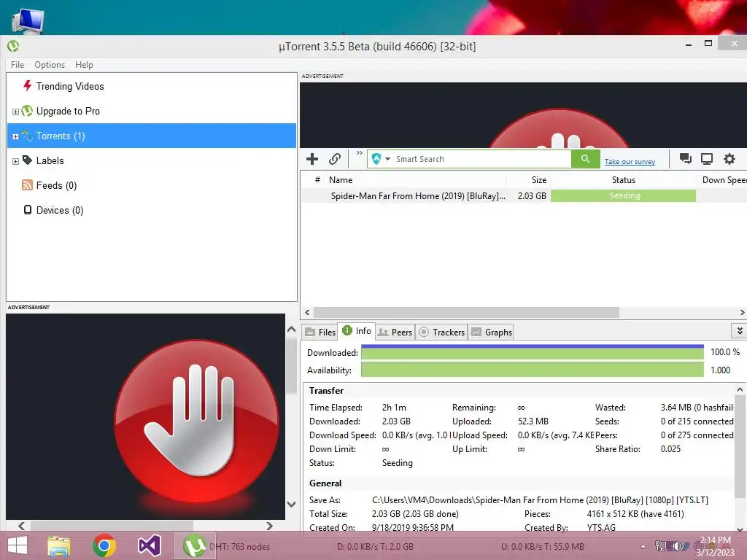The image size is (747, 560).
Task: Click the volume speaker tray icon
Action: [678, 545]
